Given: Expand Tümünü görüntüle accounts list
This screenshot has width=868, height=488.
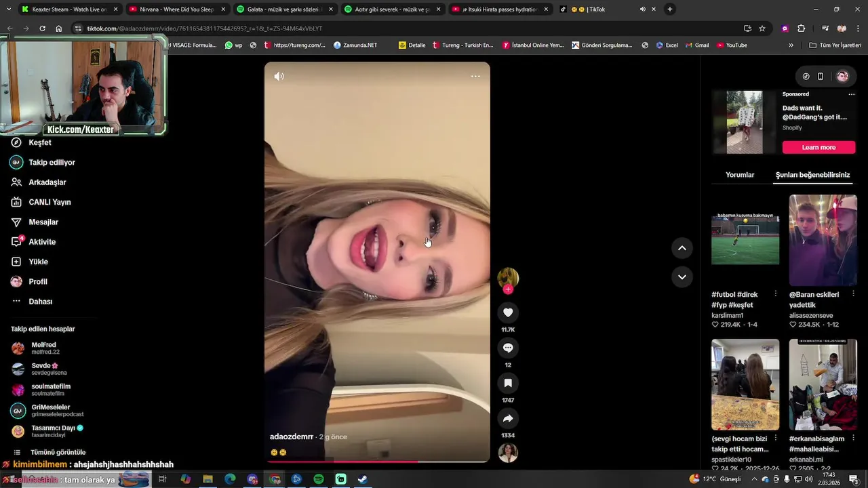Looking at the screenshot, I should click(58, 452).
